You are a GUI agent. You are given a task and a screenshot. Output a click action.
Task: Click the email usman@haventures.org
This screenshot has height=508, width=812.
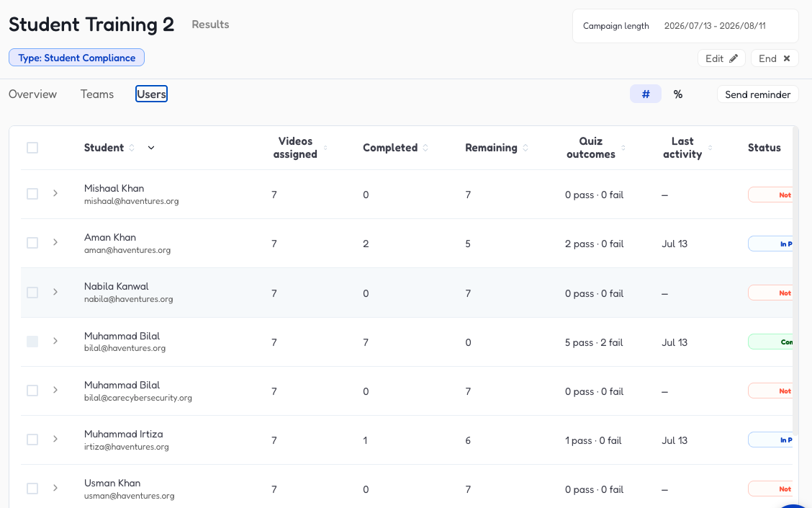[130, 496]
